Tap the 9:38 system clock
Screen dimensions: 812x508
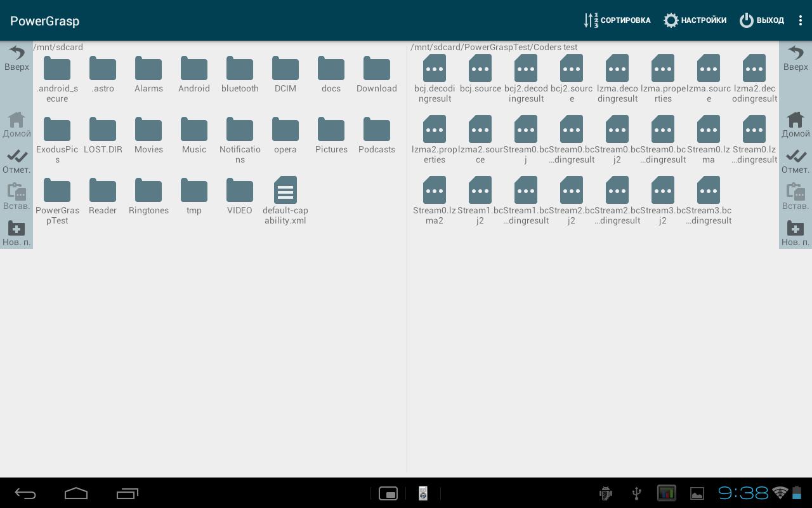743,493
